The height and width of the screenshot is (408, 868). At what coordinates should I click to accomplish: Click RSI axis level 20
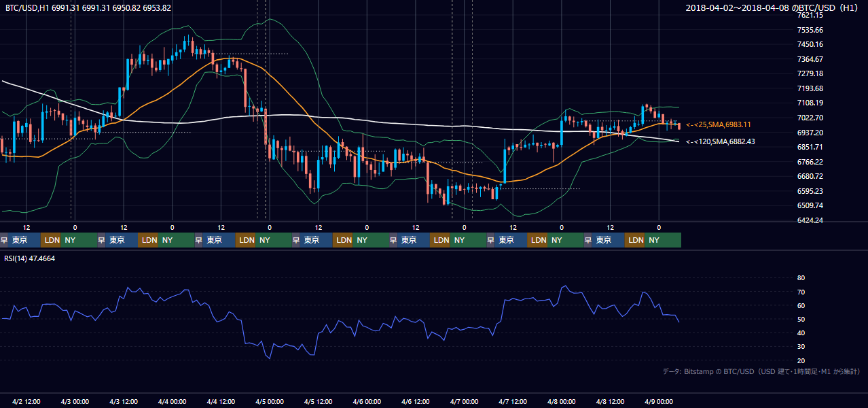pos(801,360)
